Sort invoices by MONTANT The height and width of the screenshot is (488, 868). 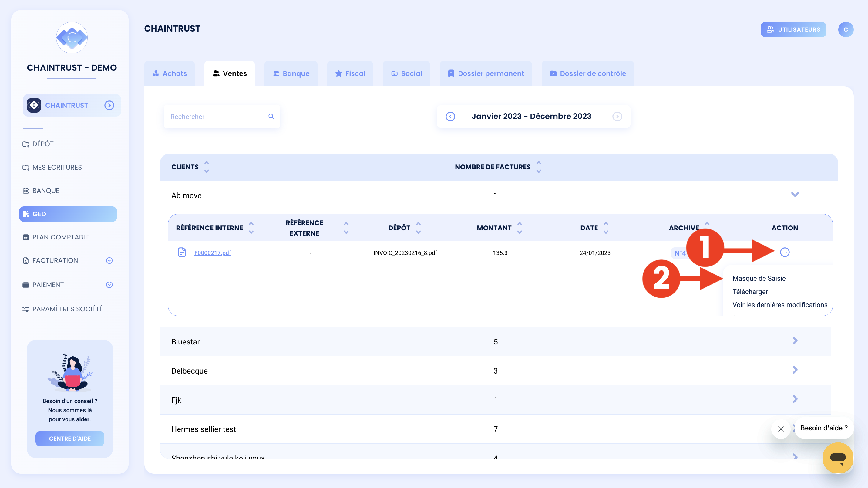[x=520, y=228]
